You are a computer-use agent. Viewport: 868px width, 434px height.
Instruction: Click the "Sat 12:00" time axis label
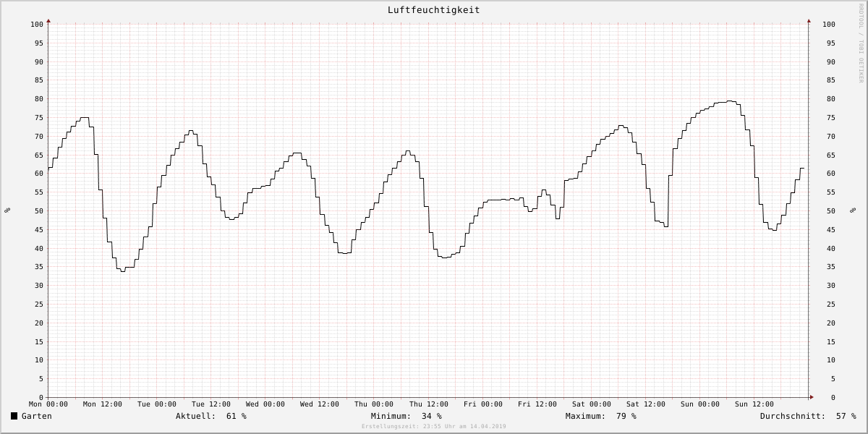pyautogui.click(x=646, y=404)
